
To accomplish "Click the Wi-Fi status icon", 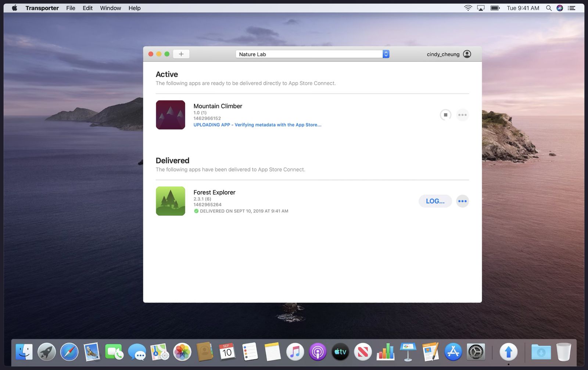I will (467, 8).
